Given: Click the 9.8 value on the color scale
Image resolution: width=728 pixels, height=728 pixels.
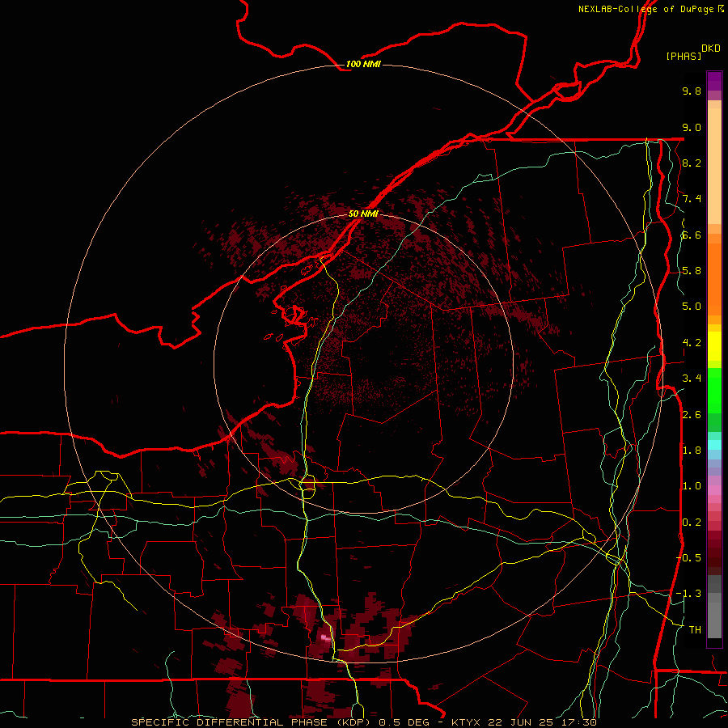Looking at the screenshot, I should [x=692, y=91].
